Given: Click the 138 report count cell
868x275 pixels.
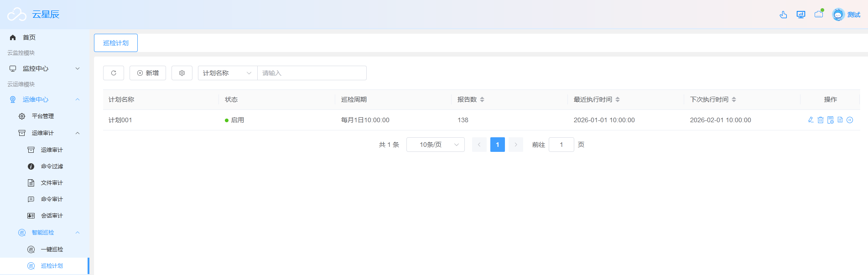Looking at the screenshot, I should [463, 120].
